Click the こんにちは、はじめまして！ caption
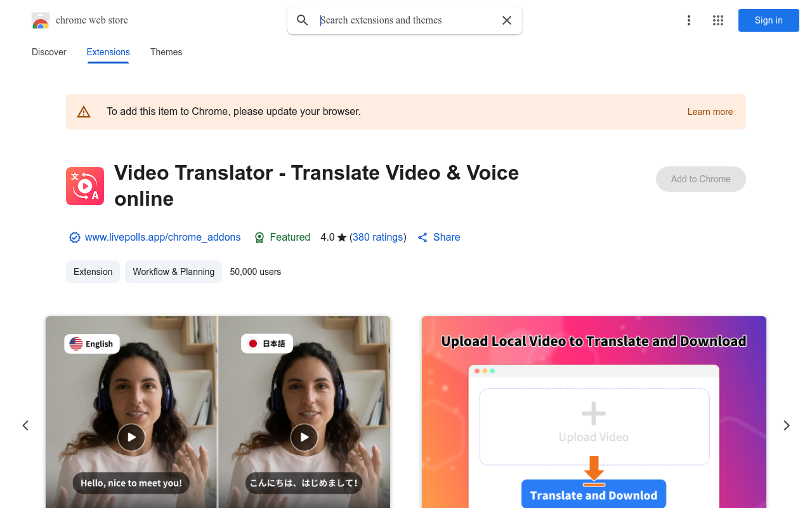 tap(304, 483)
